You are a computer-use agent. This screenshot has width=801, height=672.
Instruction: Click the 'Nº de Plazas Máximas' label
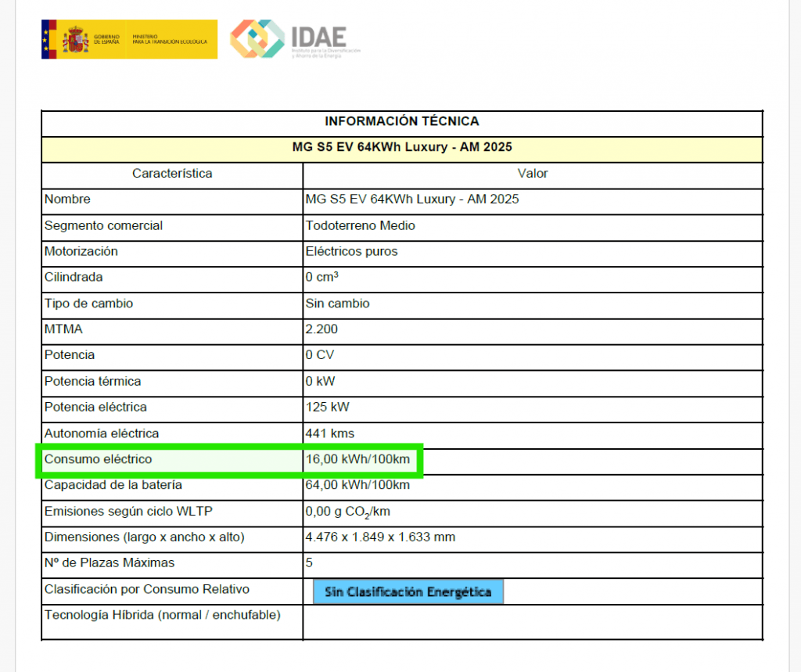[x=110, y=563]
